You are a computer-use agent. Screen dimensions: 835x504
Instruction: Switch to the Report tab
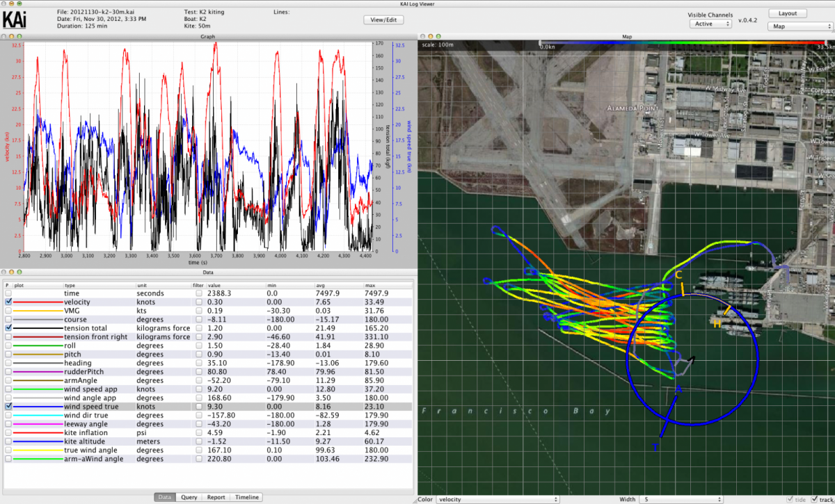216,497
